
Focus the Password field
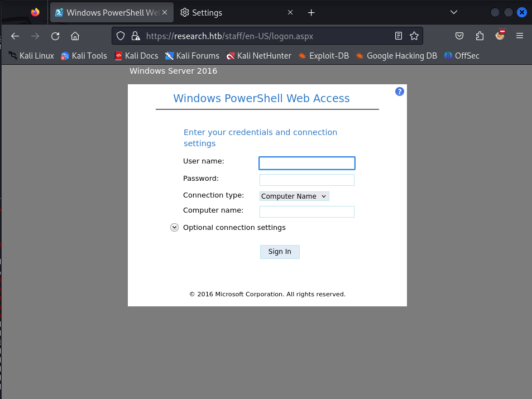click(x=307, y=180)
